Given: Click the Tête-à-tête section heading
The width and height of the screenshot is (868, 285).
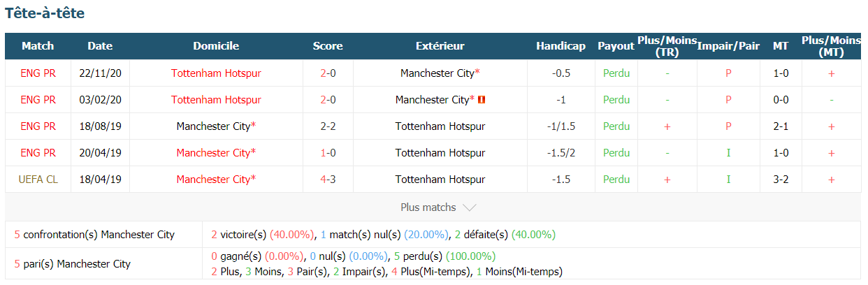Looking at the screenshot, I should click(x=45, y=13).
